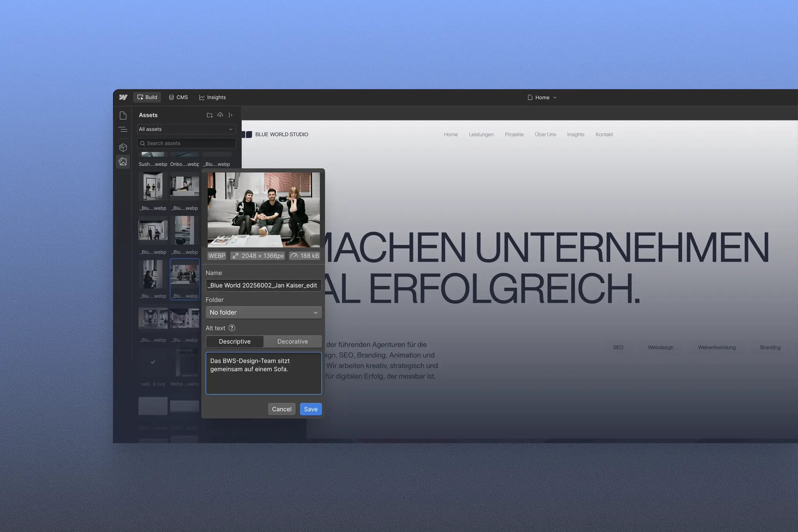This screenshot has width=798, height=532.
Task: Select Descriptive alt text option
Action: pyautogui.click(x=235, y=341)
